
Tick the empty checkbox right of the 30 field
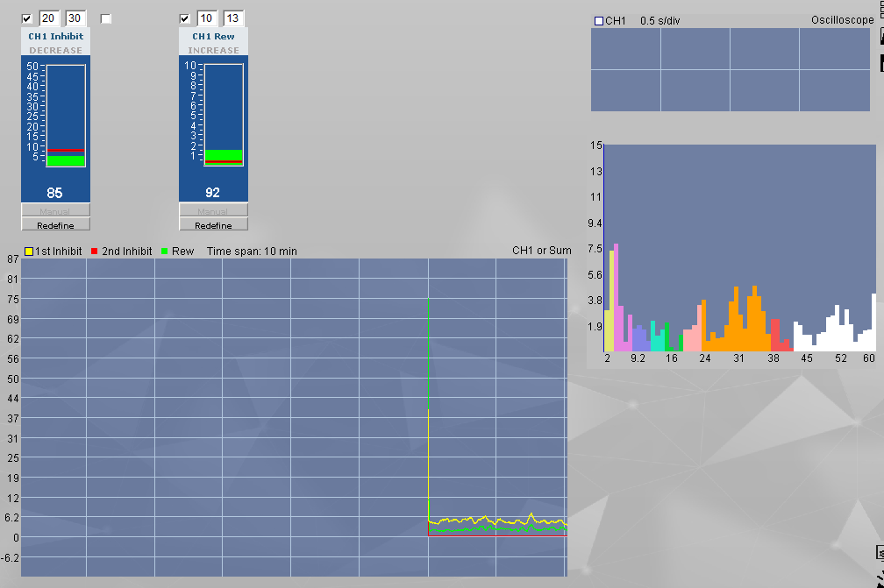(105, 18)
